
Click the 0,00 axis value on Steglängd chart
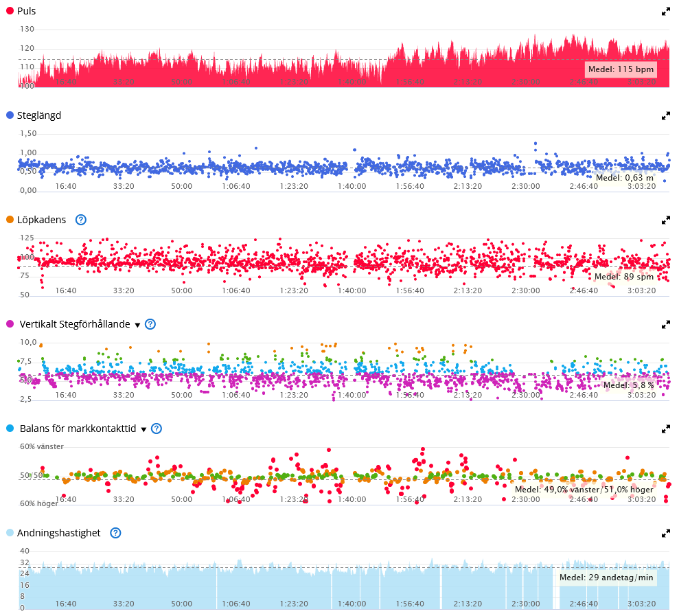pyautogui.click(x=29, y=191)
